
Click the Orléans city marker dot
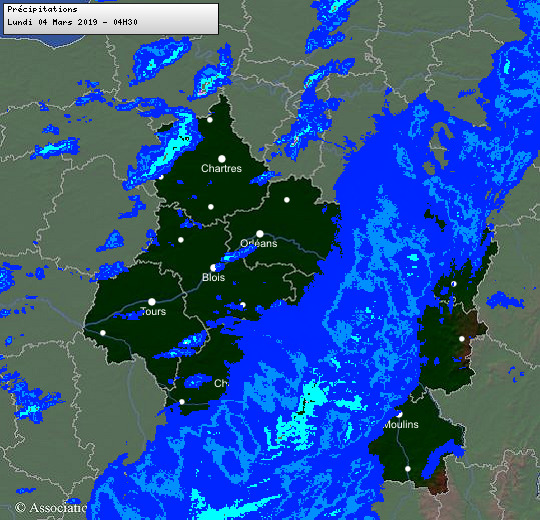coord(260,234)
